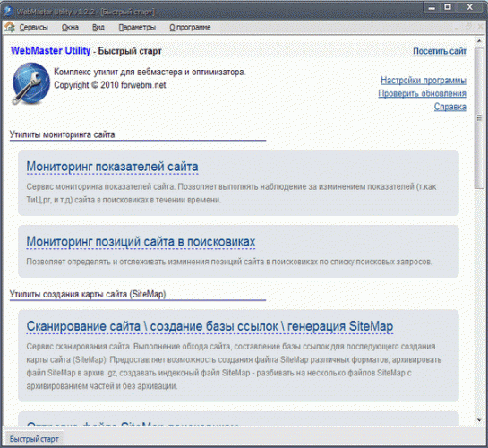
Task: Click the WebMaster Utility globe wrench logo
Action: pos(30,83)
